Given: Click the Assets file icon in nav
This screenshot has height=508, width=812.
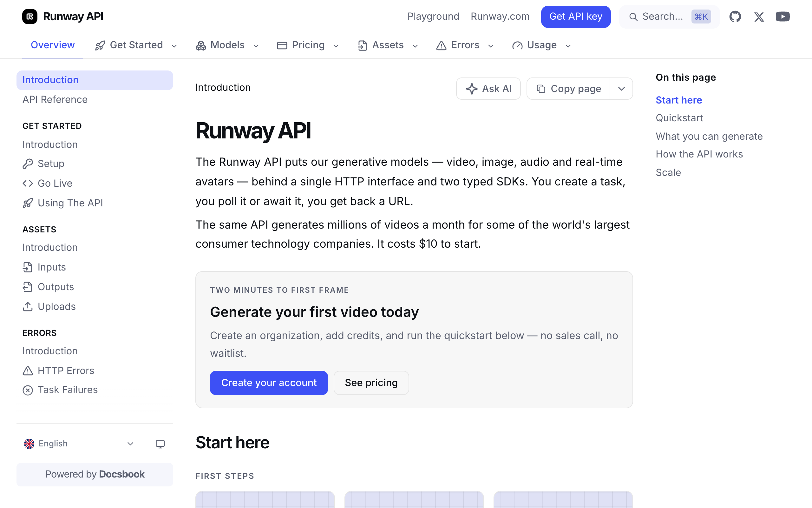Looking at the screenshot, I should pos(362,45).
